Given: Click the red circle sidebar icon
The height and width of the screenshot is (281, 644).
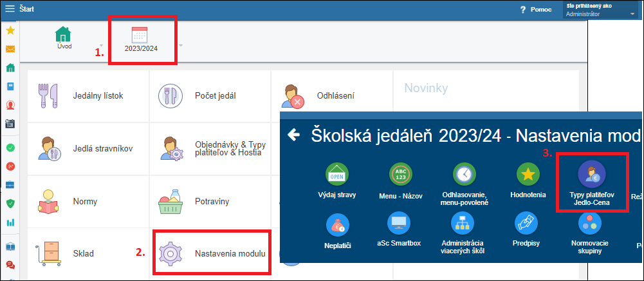Looking at the screenshot, I should [10, 166].
